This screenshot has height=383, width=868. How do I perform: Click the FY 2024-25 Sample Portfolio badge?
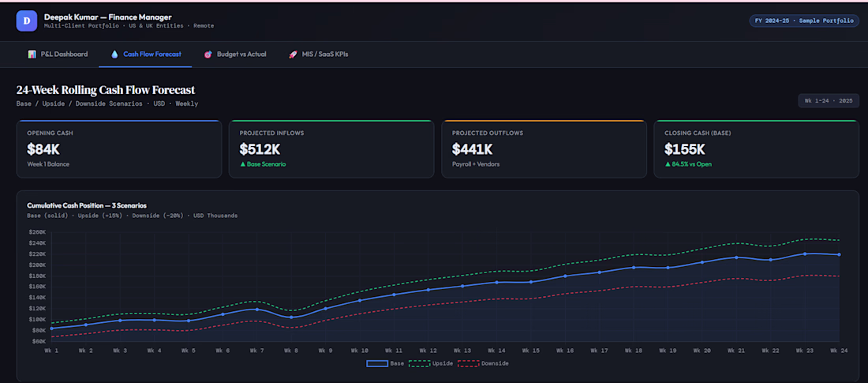[x=804, y=21]
